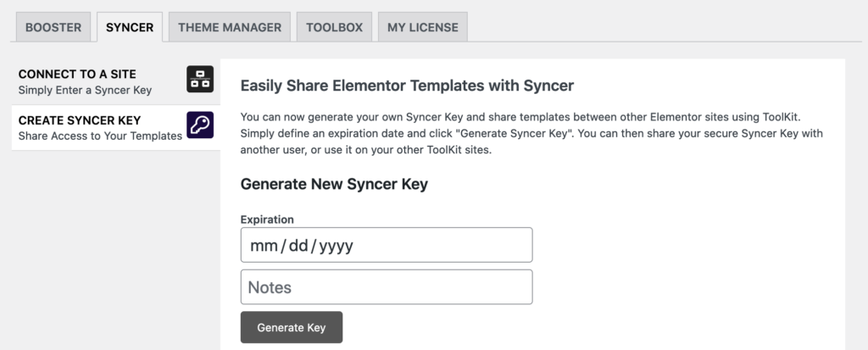Image resolution: width=868 pixels, height=350 pixels.
Task: Open the network icon beside Connect to a Site
Action: 200,79
